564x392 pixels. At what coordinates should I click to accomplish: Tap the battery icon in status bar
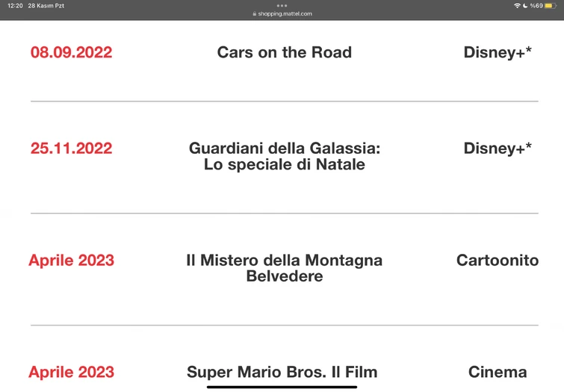550,6
